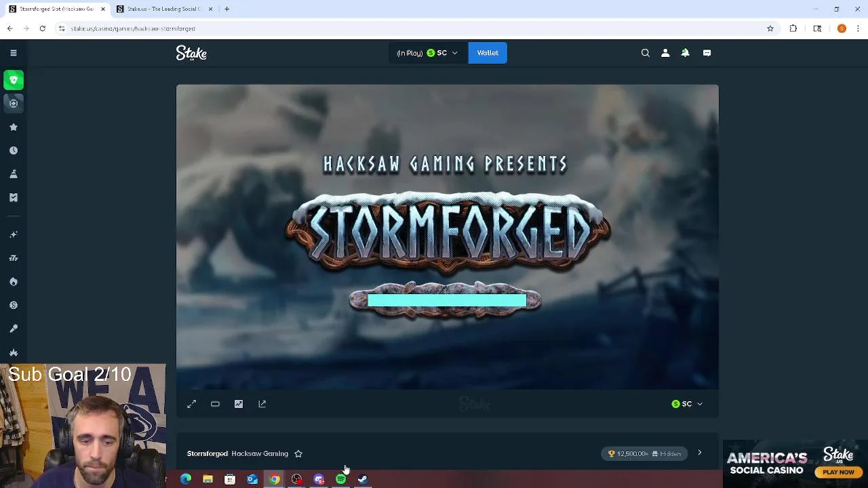Open browser extensions puzzle icon
The image size is (868, 488).
[793, 28]
